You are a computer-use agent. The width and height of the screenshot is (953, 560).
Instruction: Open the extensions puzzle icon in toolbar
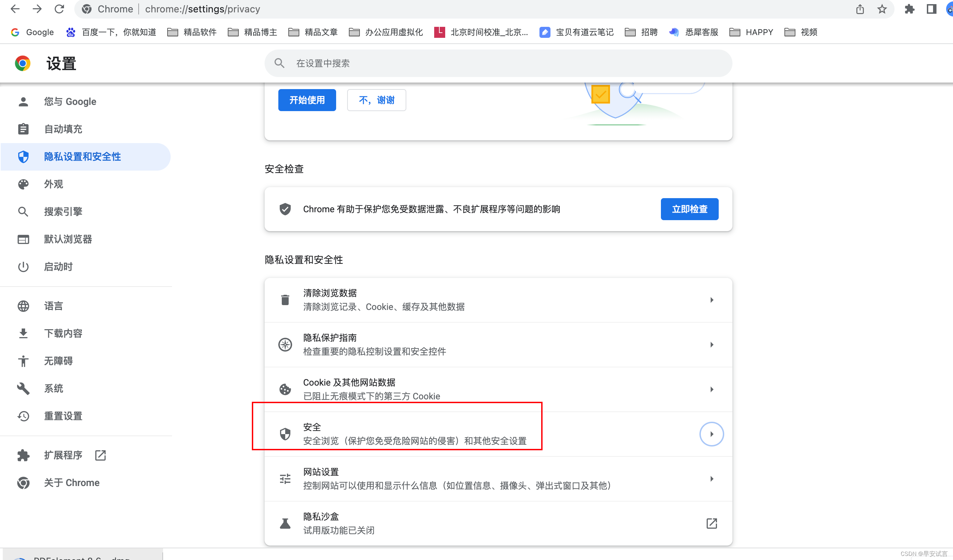coord(910,9)
